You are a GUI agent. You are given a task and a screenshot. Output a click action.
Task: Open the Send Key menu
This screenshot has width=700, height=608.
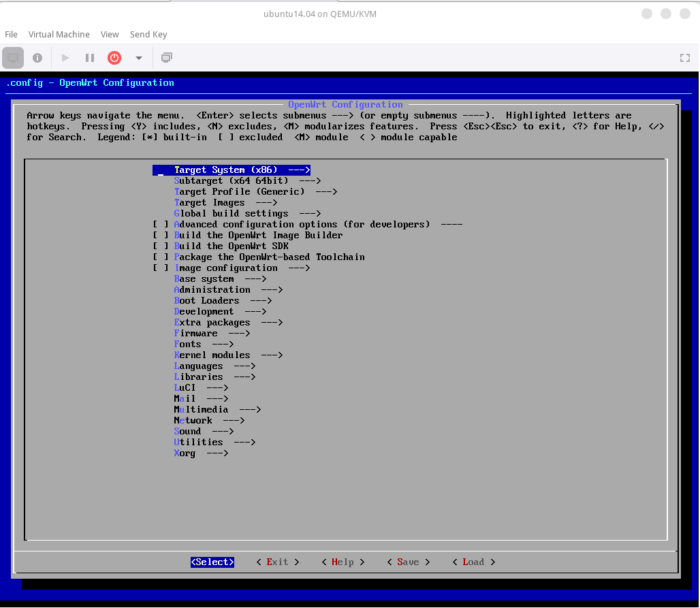148,34
